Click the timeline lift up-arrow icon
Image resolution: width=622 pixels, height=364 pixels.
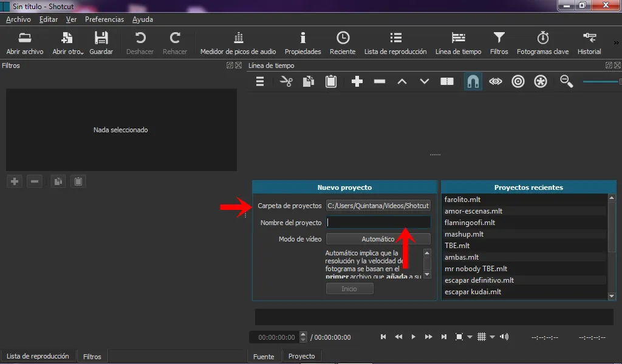click(x=402, y=81)
